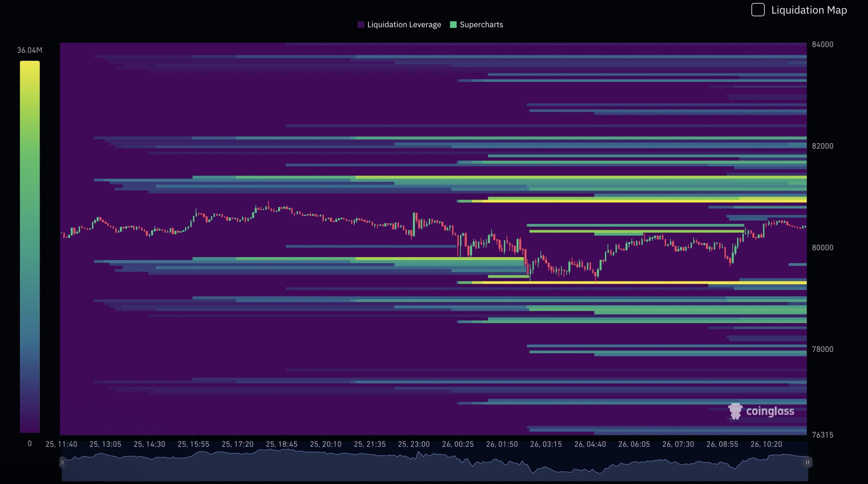Click the 26, 01:50 time axis label
868x484 pixels.
502,444
